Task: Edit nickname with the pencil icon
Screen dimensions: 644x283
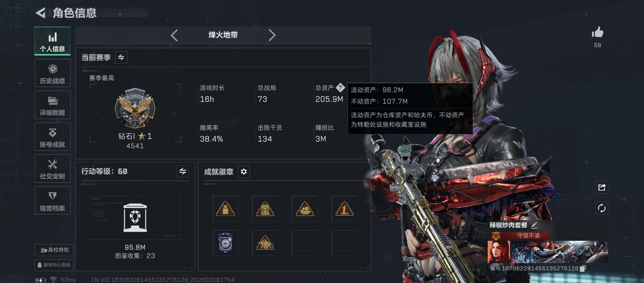Action: tap(534, 225)
